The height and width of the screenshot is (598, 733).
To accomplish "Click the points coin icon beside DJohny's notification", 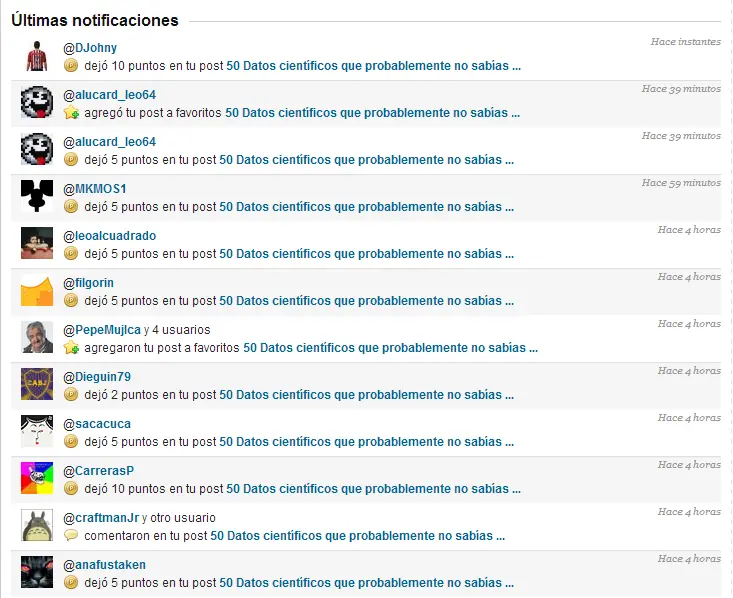I will point(71,65).
